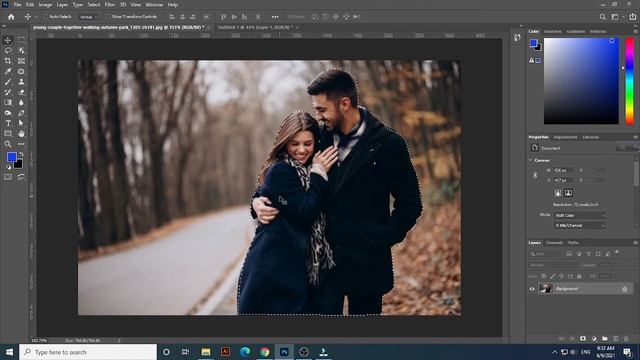Create new adjustment layer from Layers footer

(594, 339)
